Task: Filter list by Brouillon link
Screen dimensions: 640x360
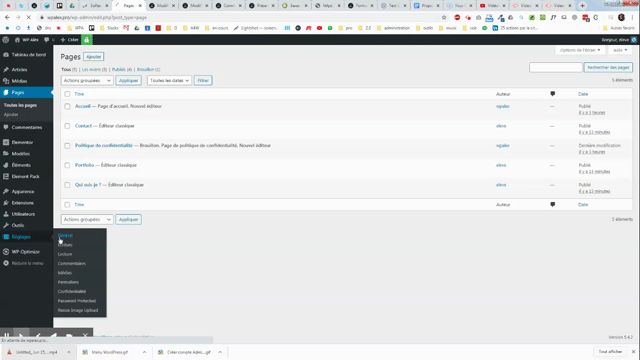Action: 145,69
